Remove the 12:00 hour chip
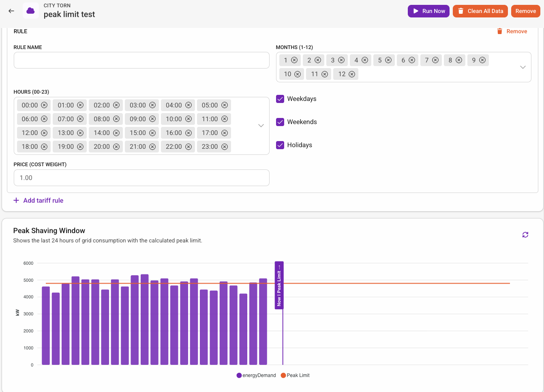Screen dimensions: 544x392 (44, 133)
